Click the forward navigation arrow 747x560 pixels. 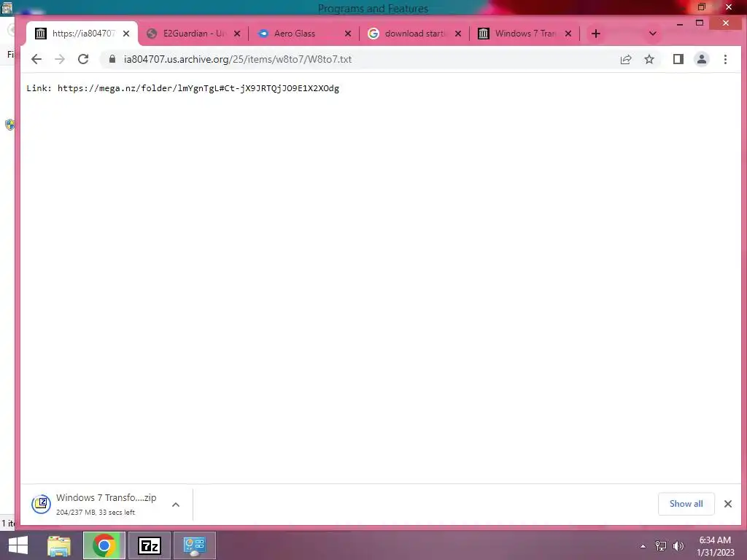pyautogui.click(x=60, y=59)
